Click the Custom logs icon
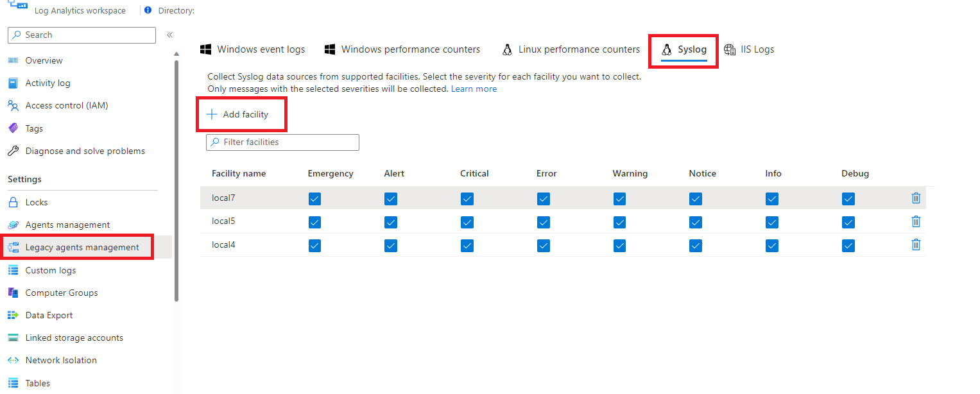The width and height of the screenshot is (980, 394). coord(13,270)
